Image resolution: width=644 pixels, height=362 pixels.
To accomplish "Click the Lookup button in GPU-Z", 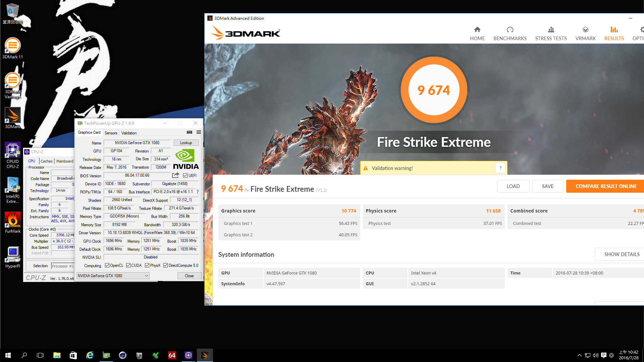I will tap(186, 143).
